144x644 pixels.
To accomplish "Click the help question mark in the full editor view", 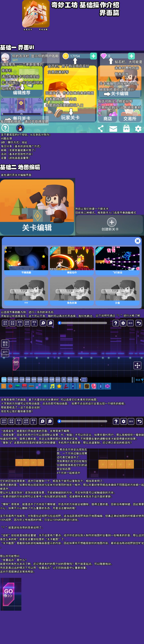I will coord(116,323).
